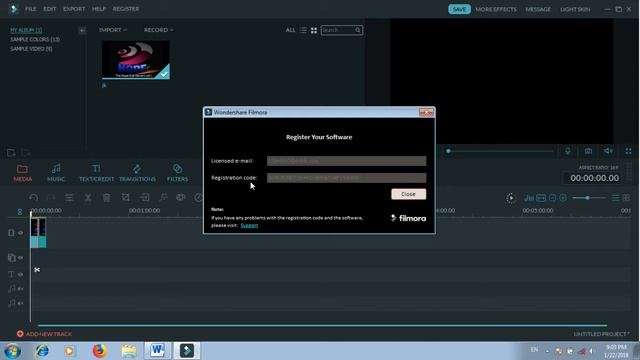This screenshot has height=360, width=640.
Task: Open the aspect ratio selector
Action: tap(598, 167)
